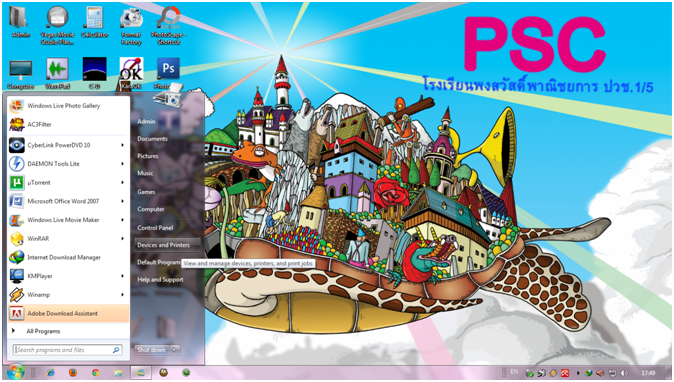Open Games from the Start menu
674x382 pixels.
(146, 192)
